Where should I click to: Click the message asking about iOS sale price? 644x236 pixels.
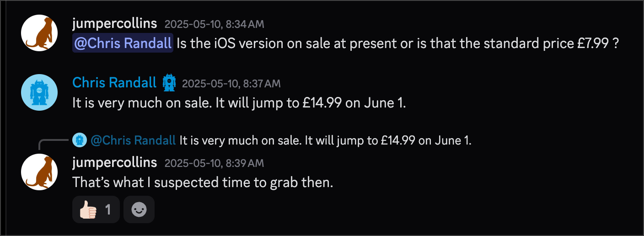click(x=398, y=43)
